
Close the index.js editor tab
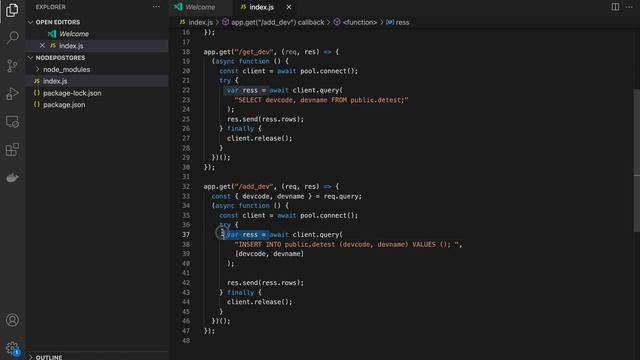coord(289,7)
